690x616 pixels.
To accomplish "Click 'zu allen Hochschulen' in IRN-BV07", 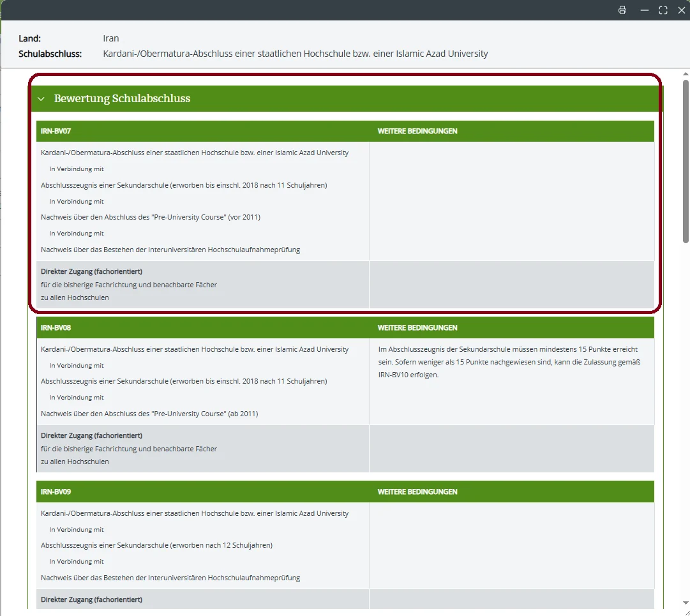I will (75, 298).
